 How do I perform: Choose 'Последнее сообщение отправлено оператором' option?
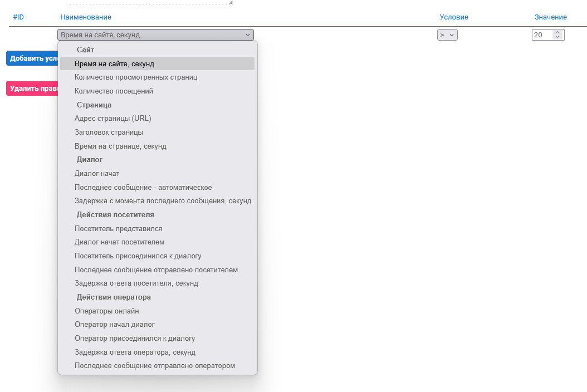[x=155, y=366]
